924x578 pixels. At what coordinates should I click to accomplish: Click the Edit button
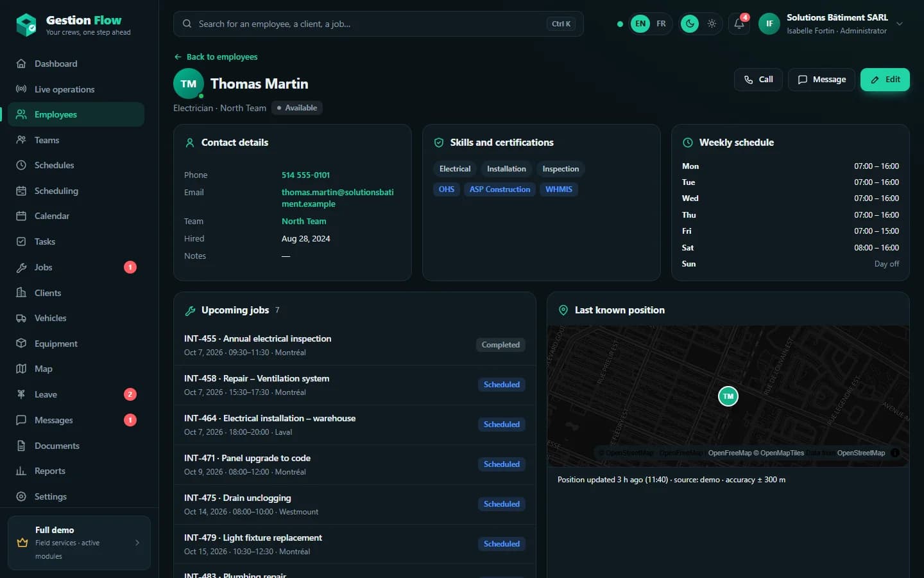coord(885,80)
